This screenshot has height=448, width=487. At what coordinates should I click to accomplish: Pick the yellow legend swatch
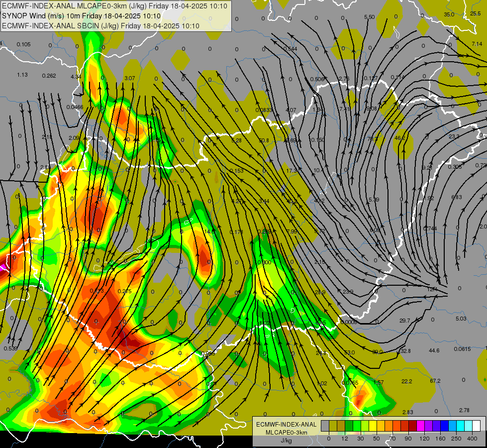pyautogui.click(x=373, y=426)
